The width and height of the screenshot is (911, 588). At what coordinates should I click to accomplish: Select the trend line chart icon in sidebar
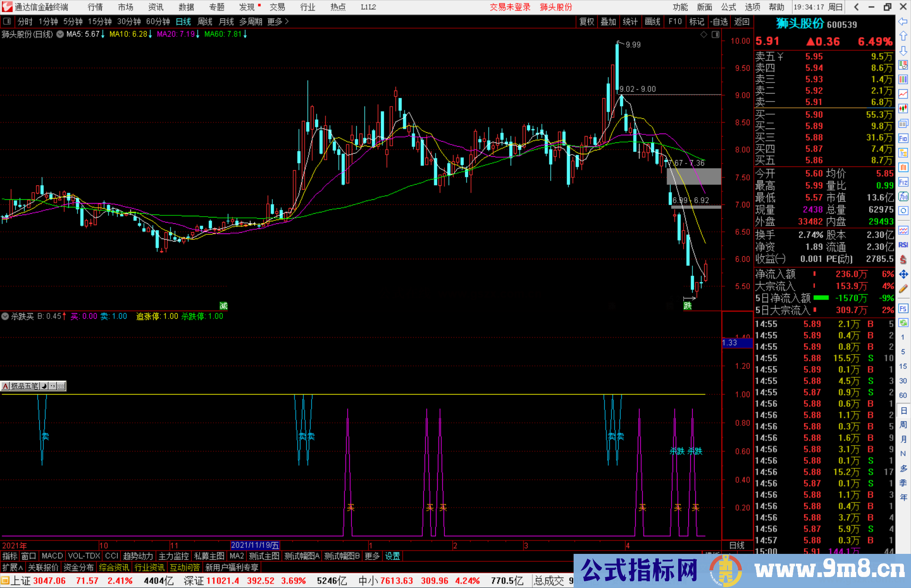click(903, 93)
